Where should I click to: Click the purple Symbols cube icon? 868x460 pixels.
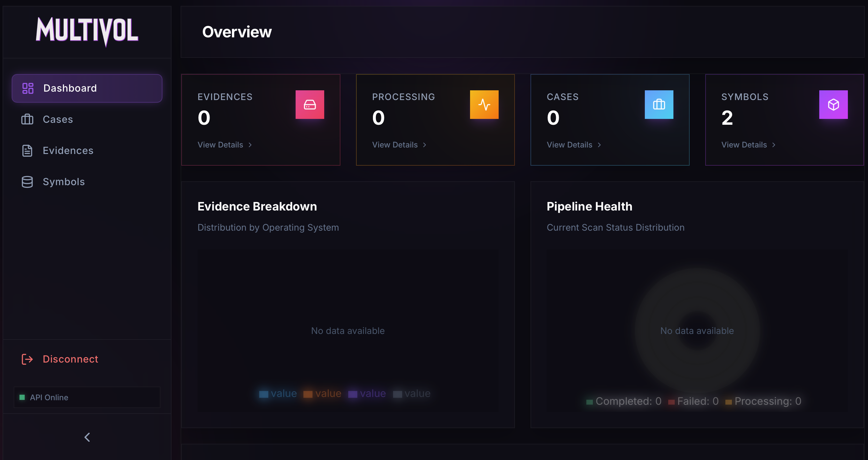click(x=833, y=105)
